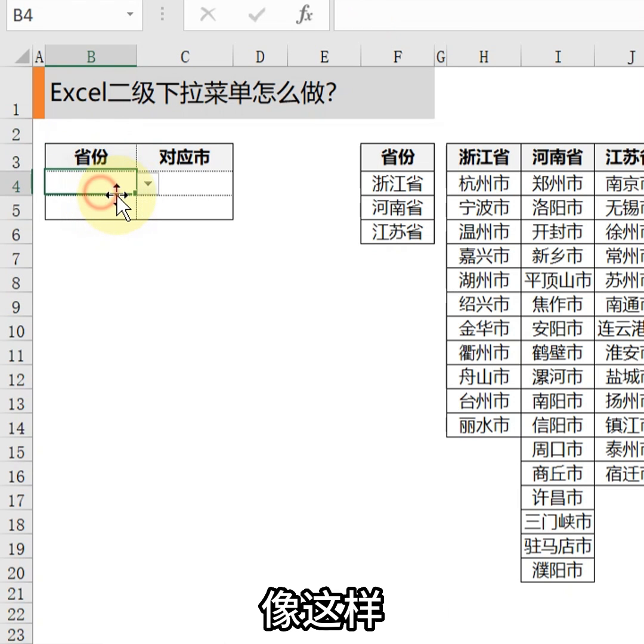Click cell 安阳市
644x644 pixels.
tap(558, 328)
